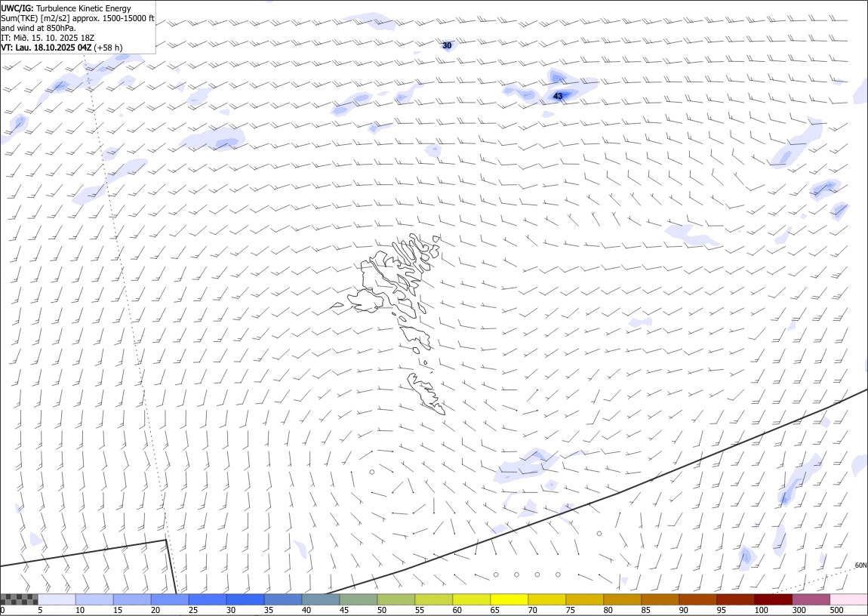Screen dimensions: 868x616
Task: Choose the legend swatch between 40 and 45
Action: (321, 599)
